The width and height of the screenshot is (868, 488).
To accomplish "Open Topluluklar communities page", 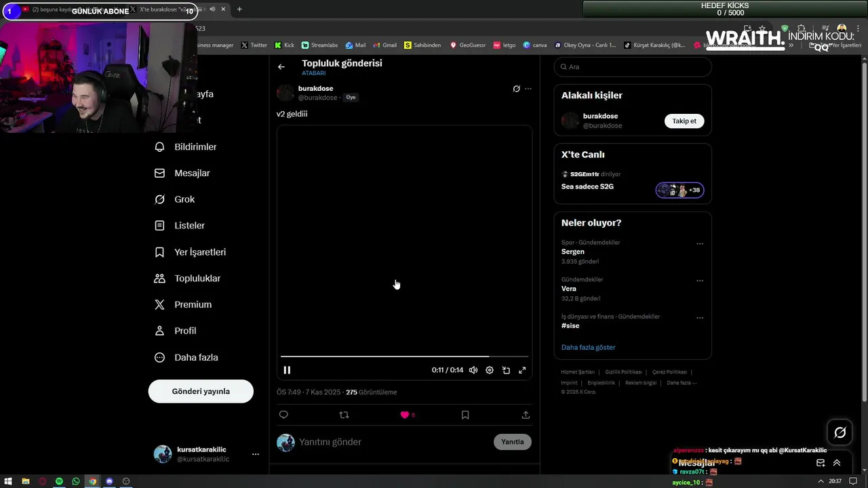I will coord(189,279).
